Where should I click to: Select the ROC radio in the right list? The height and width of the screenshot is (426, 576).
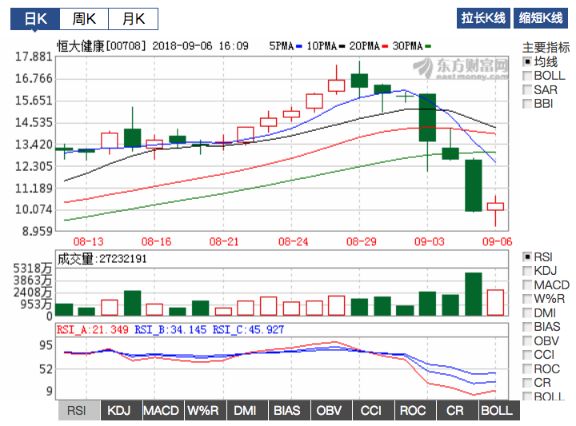coord(527,369)
